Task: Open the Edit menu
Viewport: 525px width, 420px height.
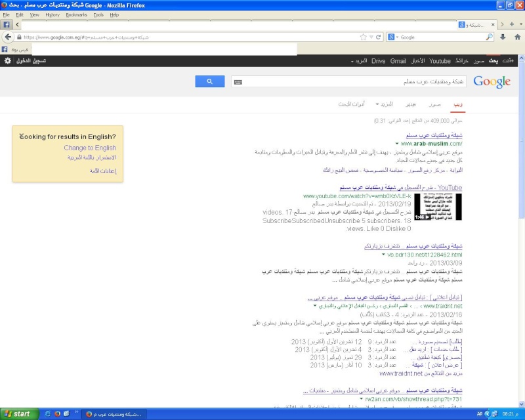Action: [20, 14]
